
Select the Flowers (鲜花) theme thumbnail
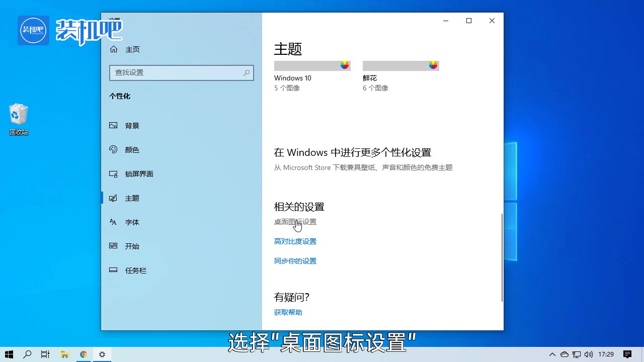coord(400,66)
